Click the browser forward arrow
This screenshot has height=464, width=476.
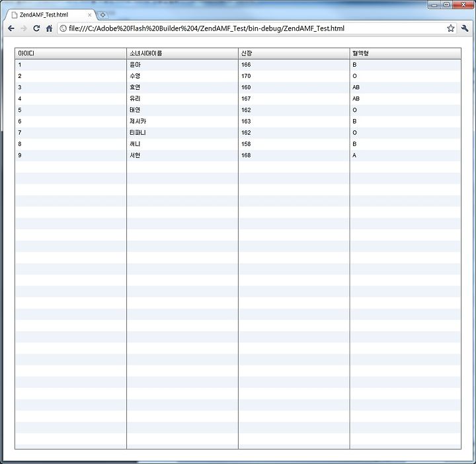(24, 28)
